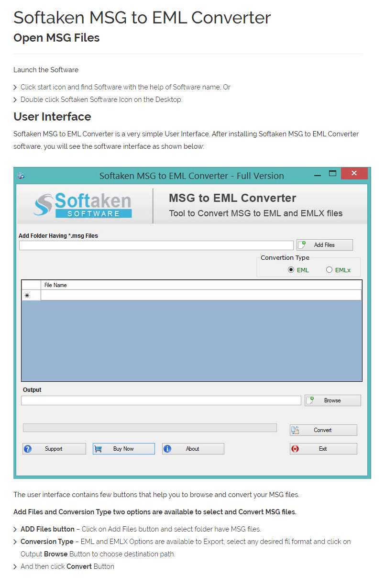Click the window title bar text
Image resolution: width=385 pixels, height=588 pixels.
(191, 176)
